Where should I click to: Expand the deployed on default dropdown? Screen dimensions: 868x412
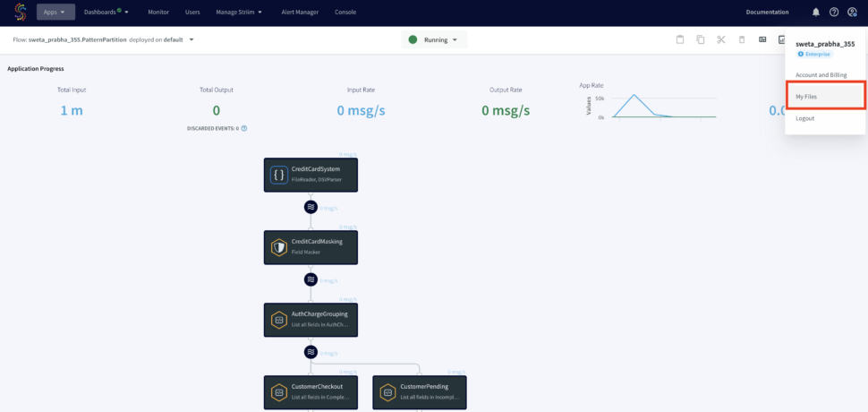click(x=191, y=39)
